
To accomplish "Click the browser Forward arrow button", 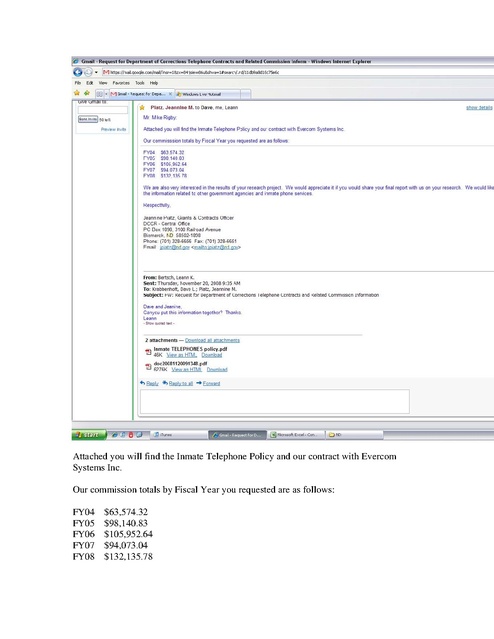I will pyautogui.click(x=88, y=73).
